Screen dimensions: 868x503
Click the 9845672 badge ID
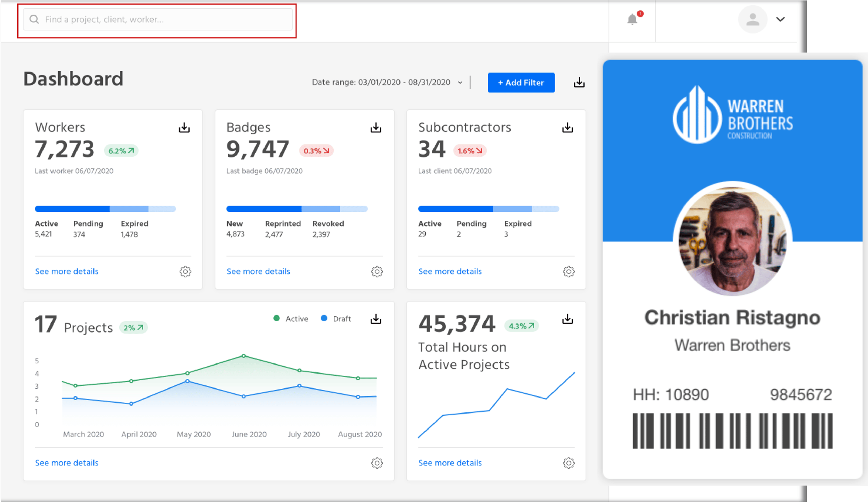pyautogui.click(x=801, y=395)
